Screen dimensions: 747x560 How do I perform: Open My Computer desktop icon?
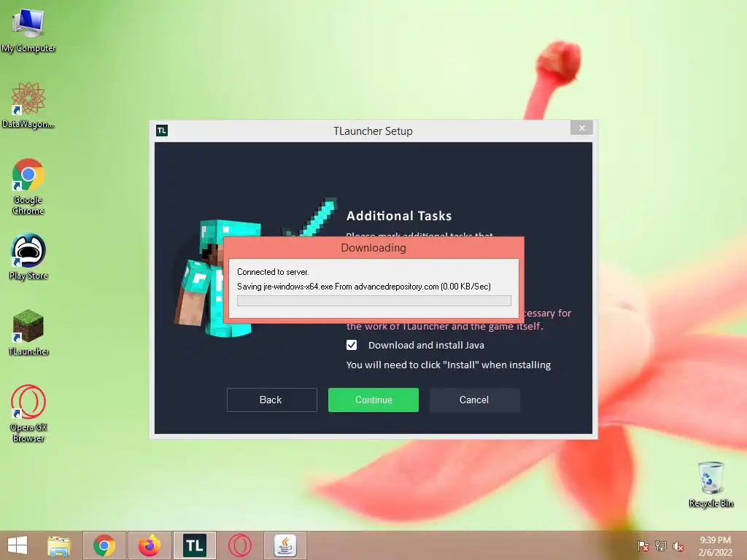(28, 29)
